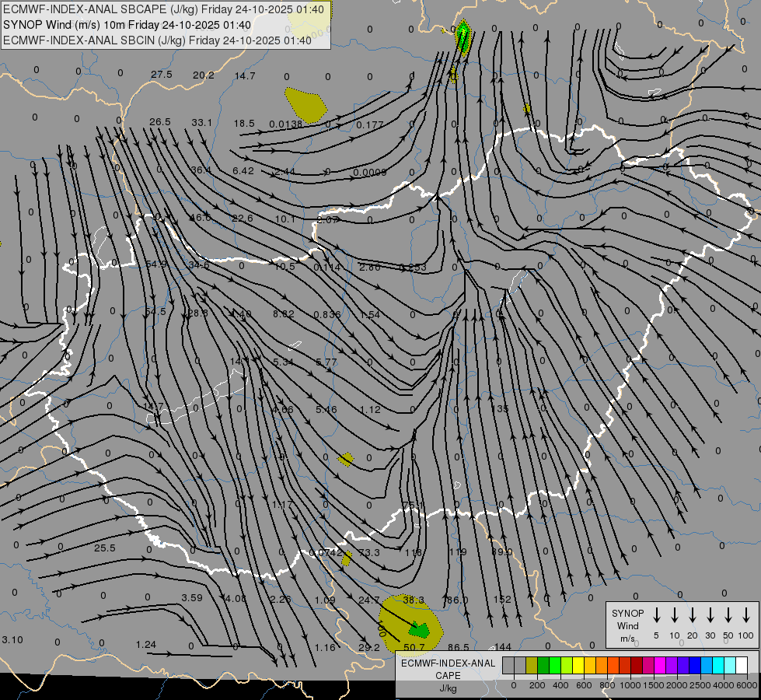Click the 6000 tick label on the CAPE scale
This screenshot has width=761, height=700.
[x=747, y=685]
